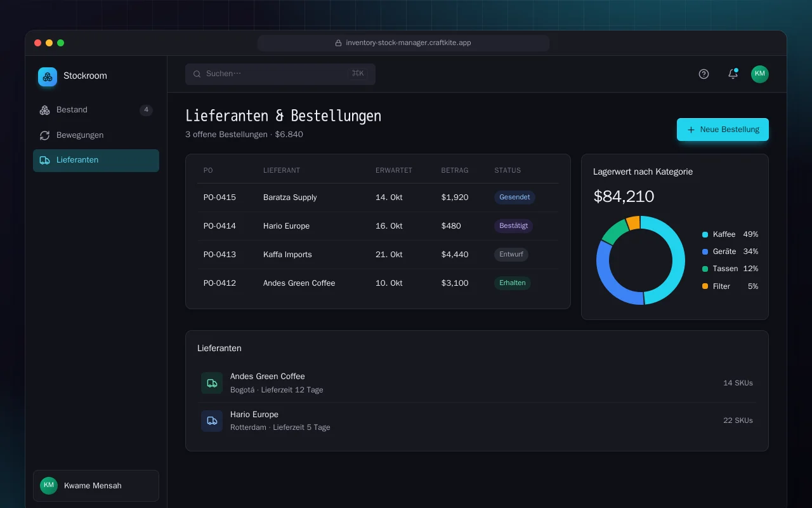
Task: Click the browser address bar URL
Action: (403, 43)
